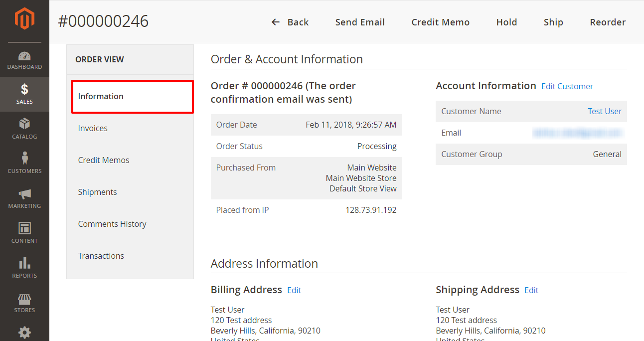Image resolution: width=644 pixels, height=341 pixels.
Task: Click the blurred customer email link
Action: pyautogui.click(x=577, y=133)
